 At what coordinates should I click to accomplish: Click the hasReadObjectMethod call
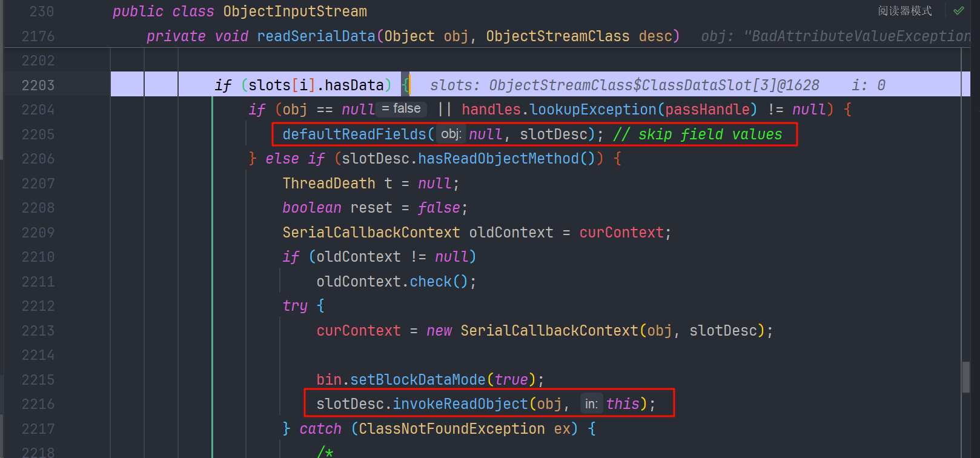[x=498, y=159]
